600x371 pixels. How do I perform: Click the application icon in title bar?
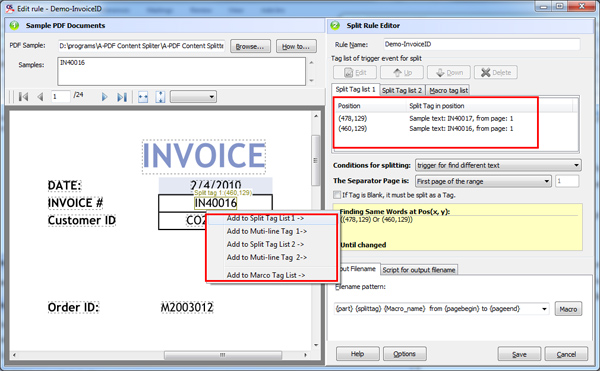[x=10, y=8]
